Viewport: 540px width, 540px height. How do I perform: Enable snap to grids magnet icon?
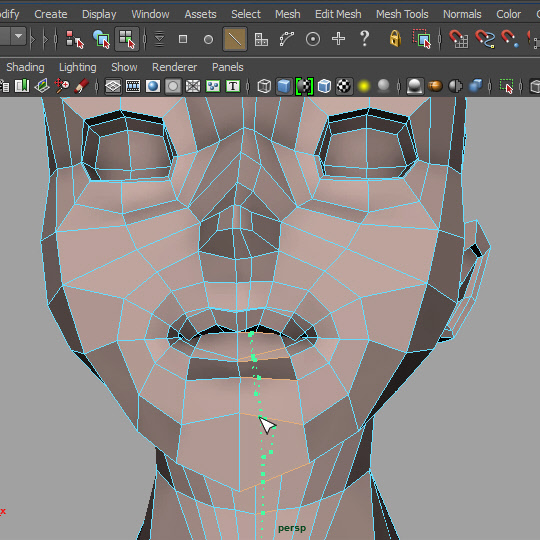[458, 39]
